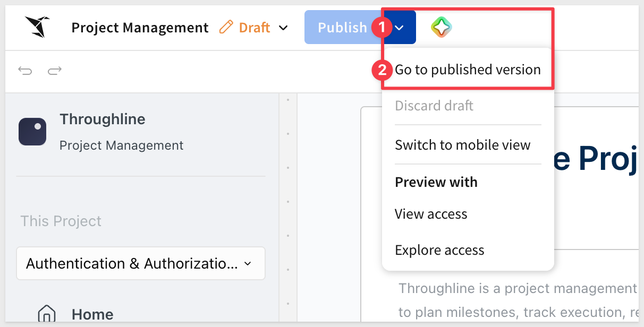644x327 pixels.
Task: Click the Home house icon
Action: pyautogui.click(x=47, y=314)
